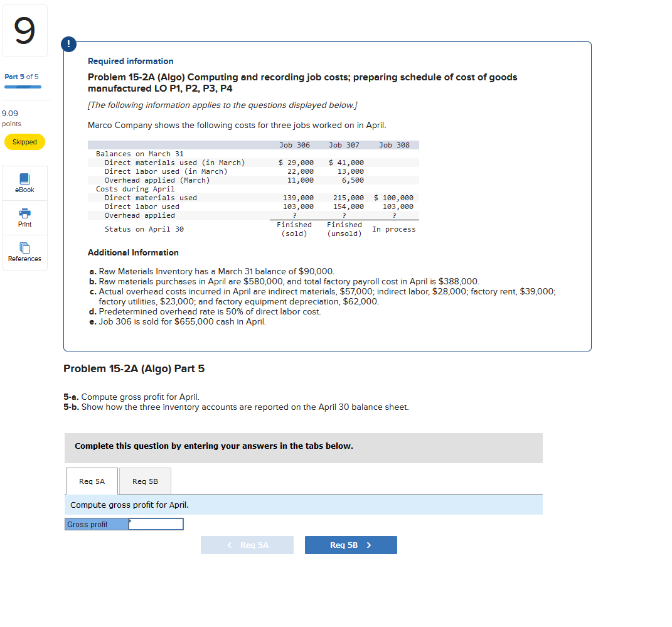Click the exclamation alert icon
This screenshot has width=672, height=627.
pos(69,44)
